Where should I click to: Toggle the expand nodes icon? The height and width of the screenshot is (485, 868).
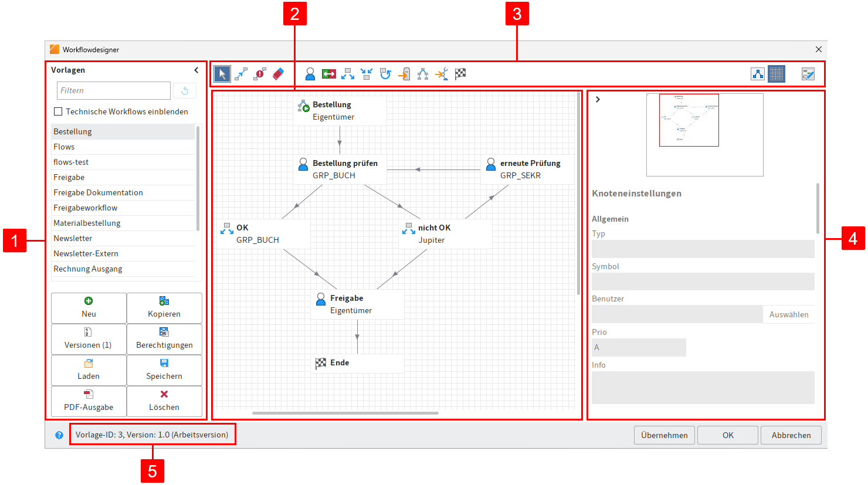coord(348,73)
